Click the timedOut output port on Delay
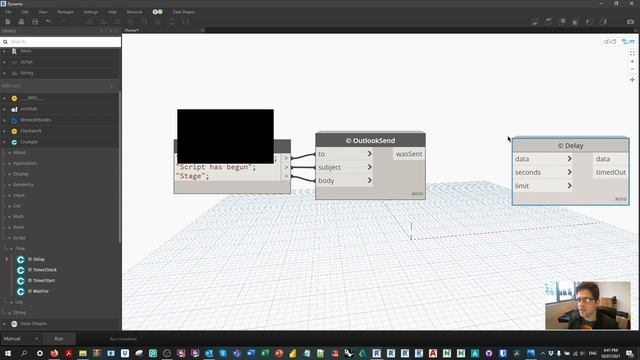640x360 pixels. (x=610, y=172)
